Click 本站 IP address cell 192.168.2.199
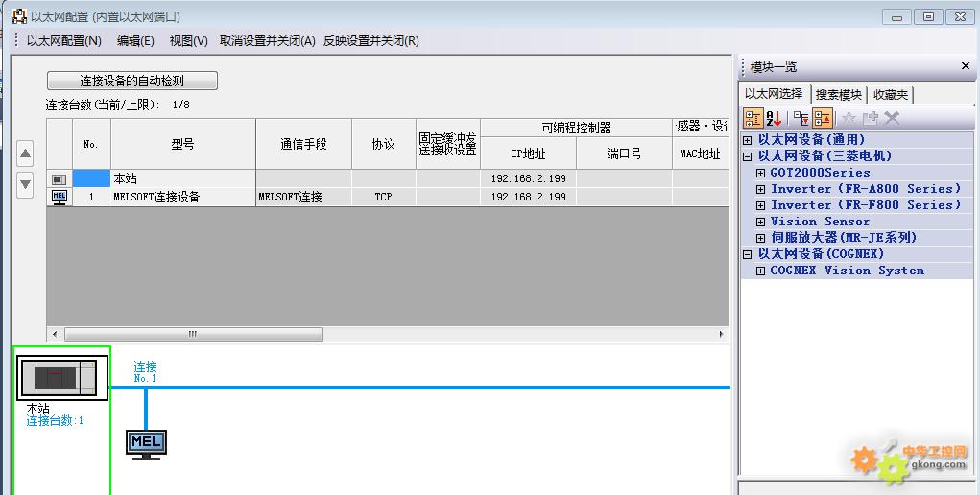This screenshot has height=495, width=980. [528, 178]
